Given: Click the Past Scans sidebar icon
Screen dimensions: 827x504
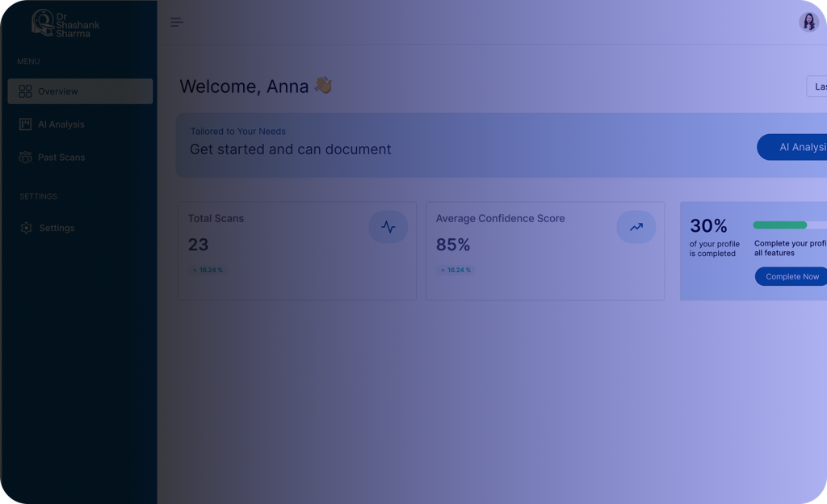Looking at the screenshot, I should coord(25,157).
